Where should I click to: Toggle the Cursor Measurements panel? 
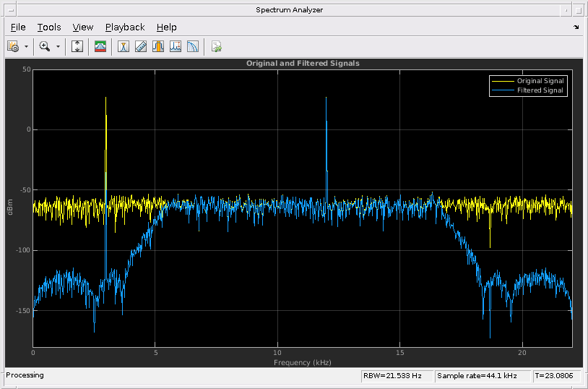pos(124,46)
